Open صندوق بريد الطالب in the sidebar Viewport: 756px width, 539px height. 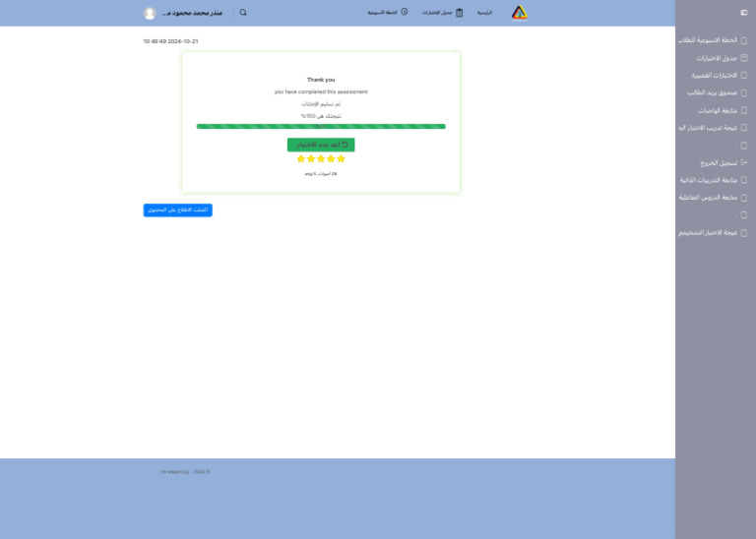point(717,92)
